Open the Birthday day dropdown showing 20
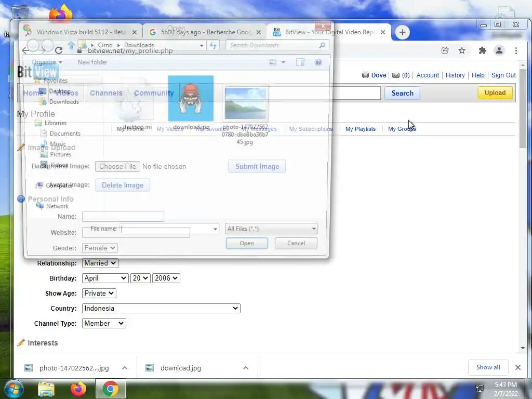This screenshot has width=532, height=399. click(140, 278)
